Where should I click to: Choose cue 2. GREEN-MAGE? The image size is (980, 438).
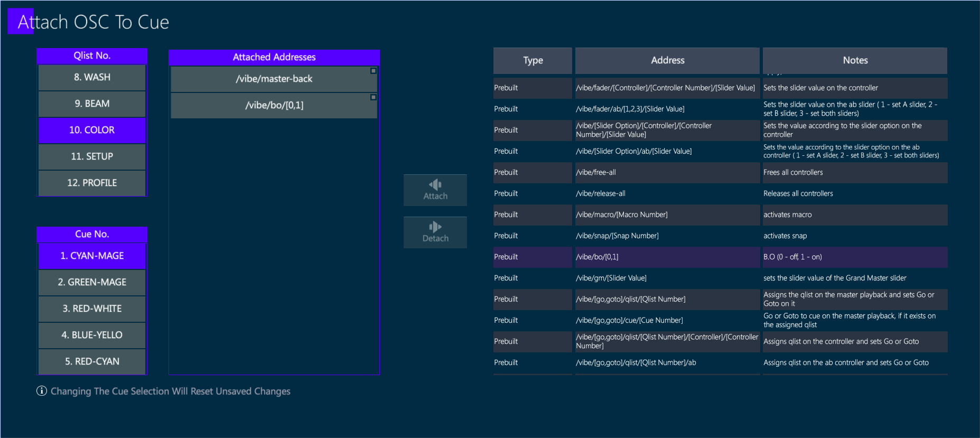(x=92, y=282)
